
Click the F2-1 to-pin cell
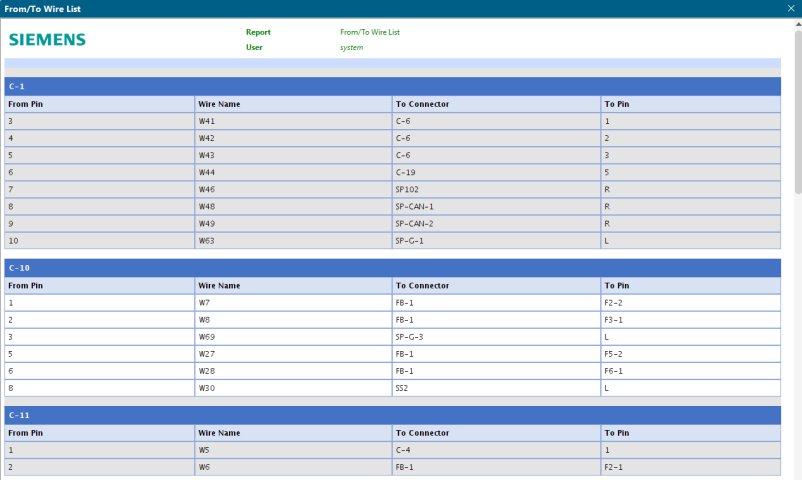pyautogui.click(x=691, y=467)
